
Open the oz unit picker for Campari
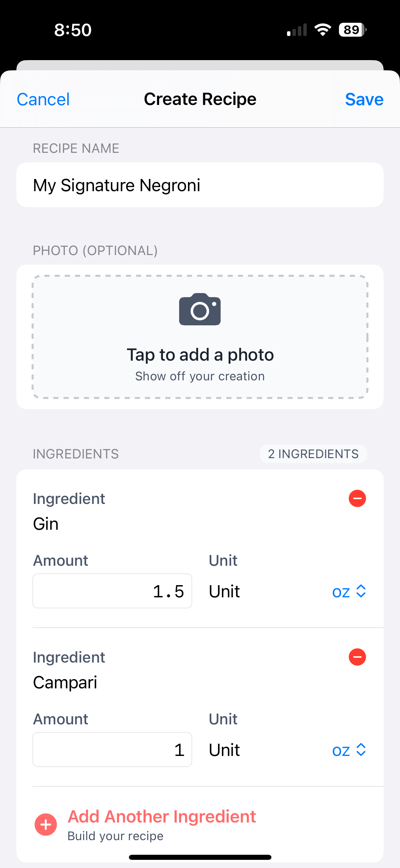[x=349, y=750]
